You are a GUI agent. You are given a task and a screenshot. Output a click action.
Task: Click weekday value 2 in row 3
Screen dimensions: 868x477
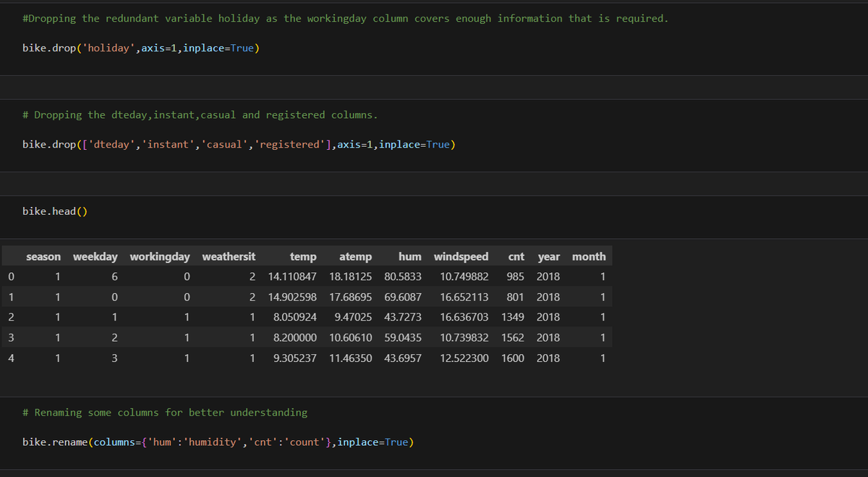[x=114, y=337]
